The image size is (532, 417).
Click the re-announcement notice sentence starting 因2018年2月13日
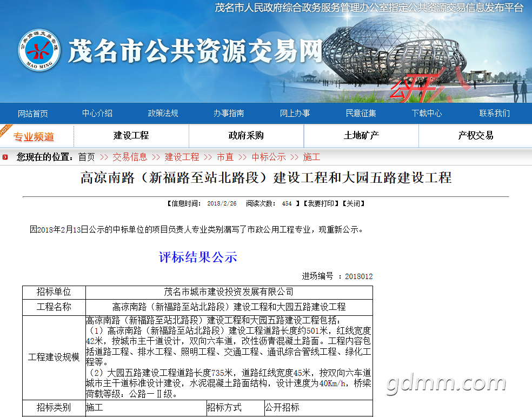coord(196,230)
